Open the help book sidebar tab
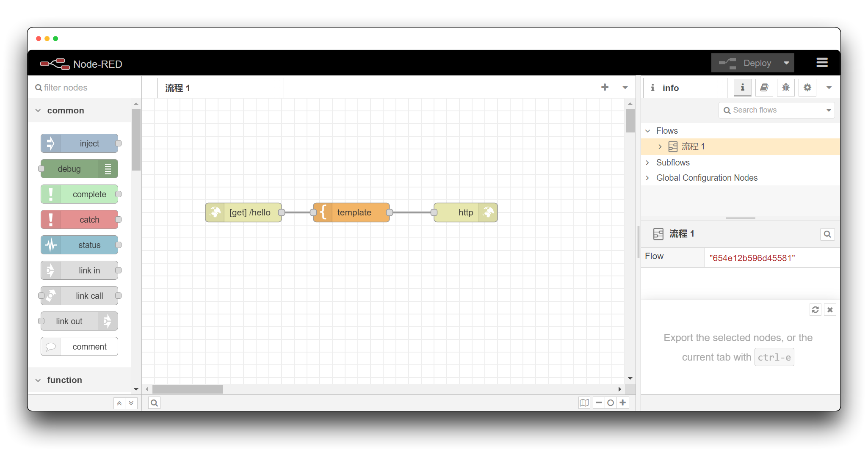The height and width of the screenshot is (452, 868). (x=764, y=88)
